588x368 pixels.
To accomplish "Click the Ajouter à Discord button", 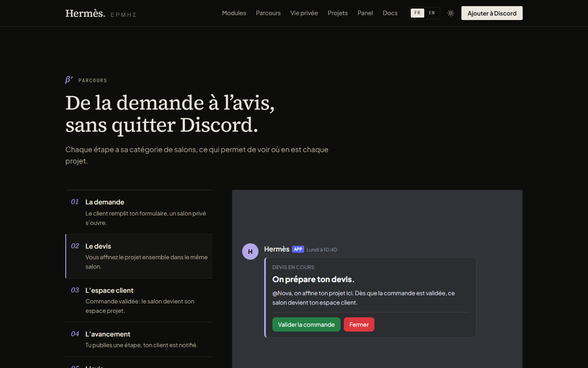I will coord(492,13).
